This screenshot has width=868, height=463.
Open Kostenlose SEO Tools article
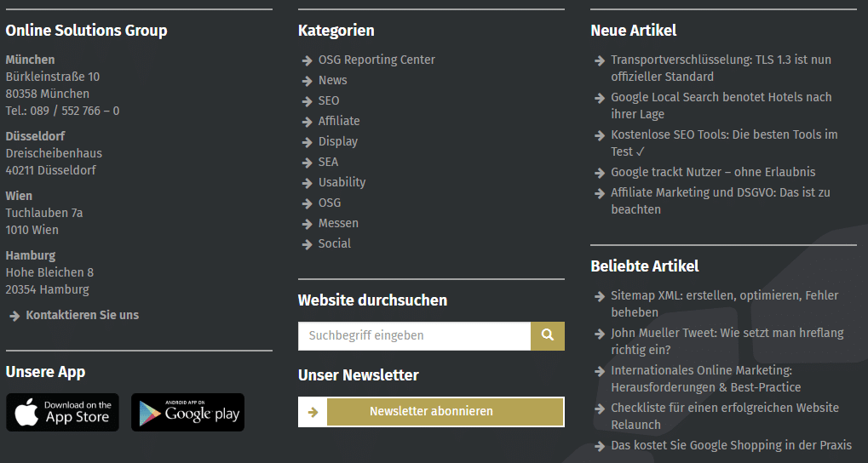click(x=724, y=143)
